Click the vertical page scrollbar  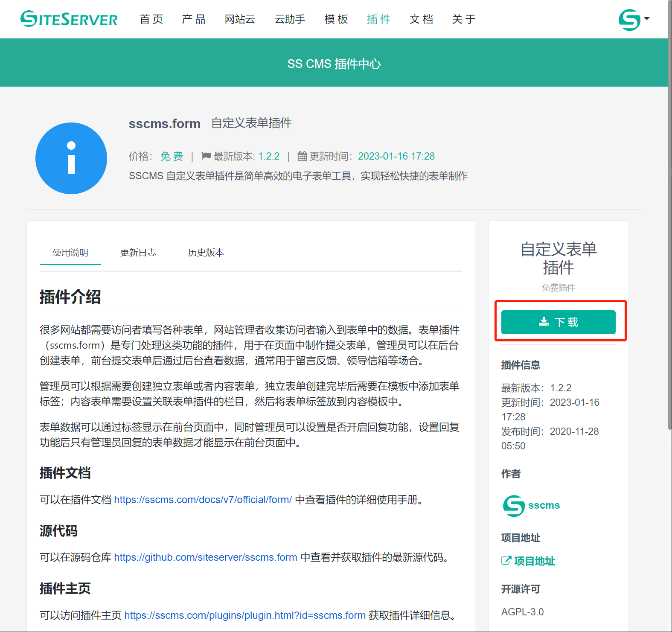point(669,213)
